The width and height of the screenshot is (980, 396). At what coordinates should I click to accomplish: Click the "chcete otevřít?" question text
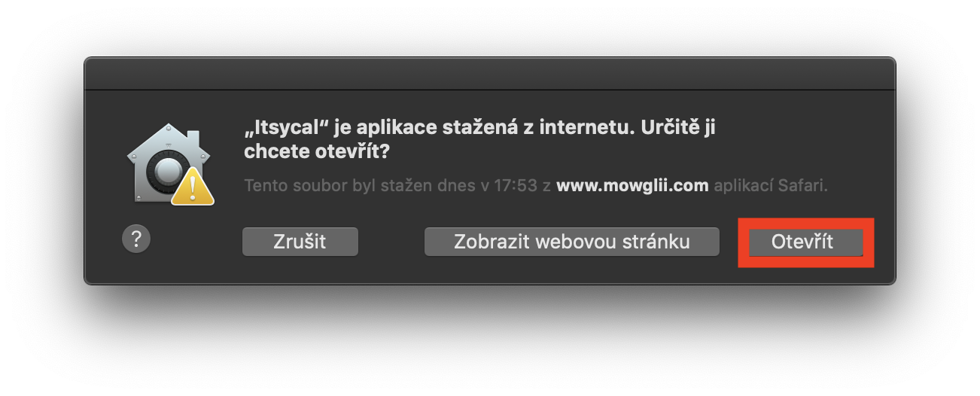317,151
